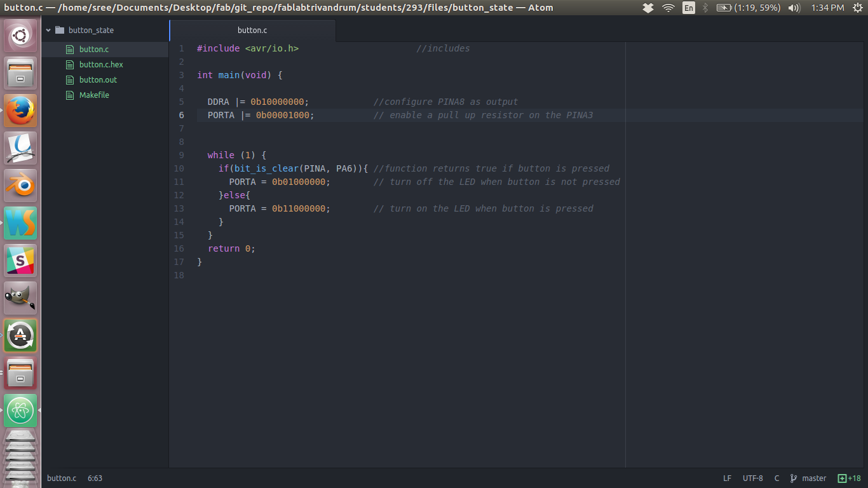Click the file icon beside Makefile
Image resolution: width=868 pixels, height=488 pixels.
tap(70, 95)
